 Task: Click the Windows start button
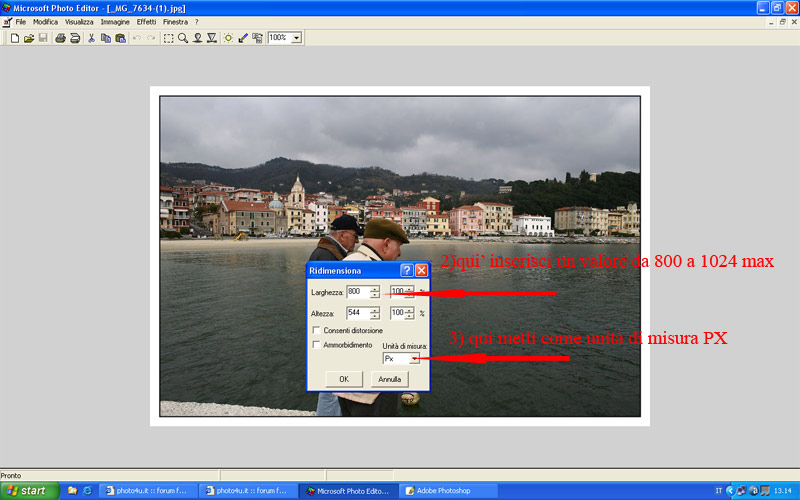tap(28, 491)
